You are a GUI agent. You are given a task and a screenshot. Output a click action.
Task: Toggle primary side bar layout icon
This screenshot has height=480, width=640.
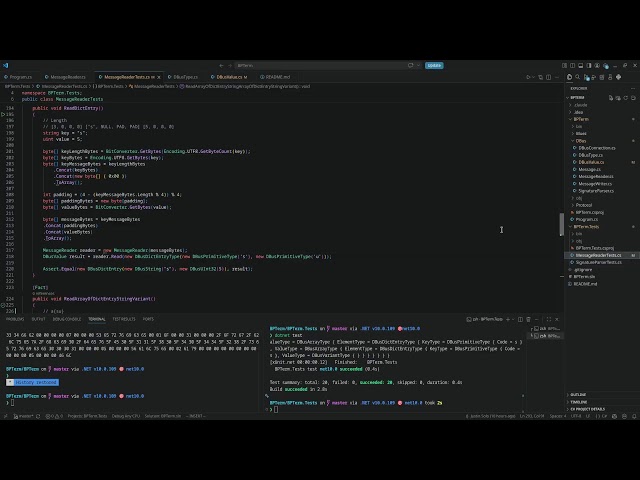pyautogui.click(x=589, y=65)
